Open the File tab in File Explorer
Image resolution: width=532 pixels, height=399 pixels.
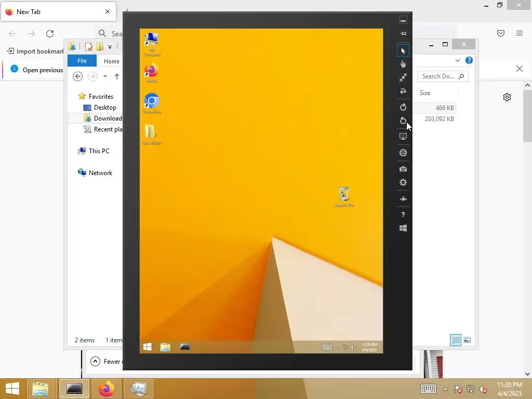coord(82,61)
